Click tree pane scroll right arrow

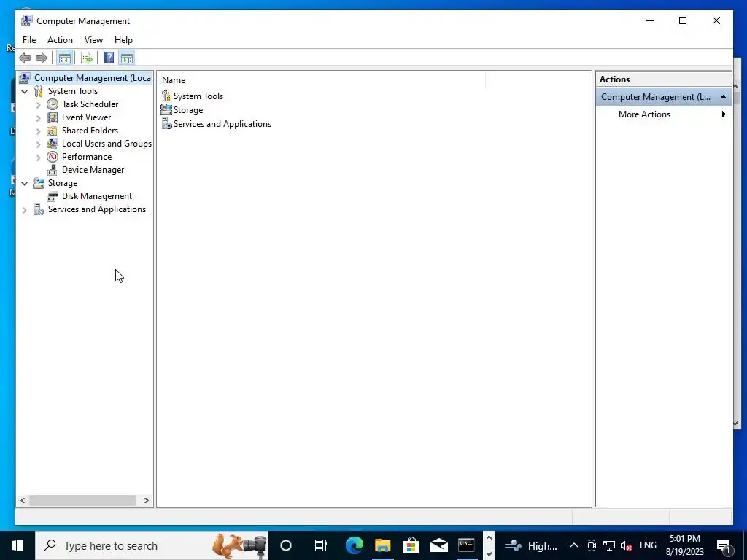click(x=146, y=500)
